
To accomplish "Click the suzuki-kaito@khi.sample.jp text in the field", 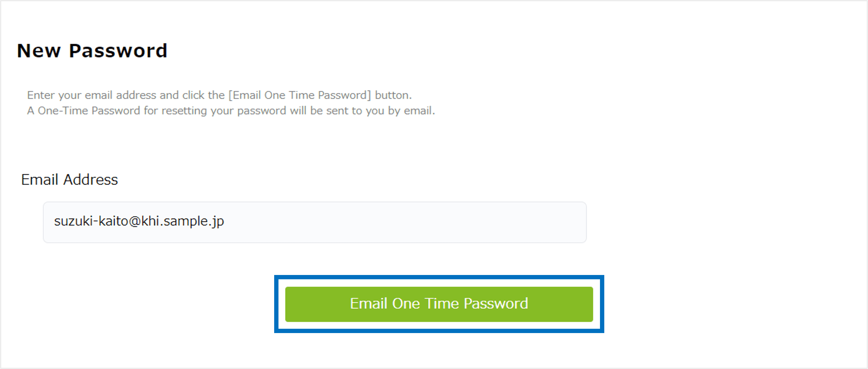I will [x=139, y=221].
